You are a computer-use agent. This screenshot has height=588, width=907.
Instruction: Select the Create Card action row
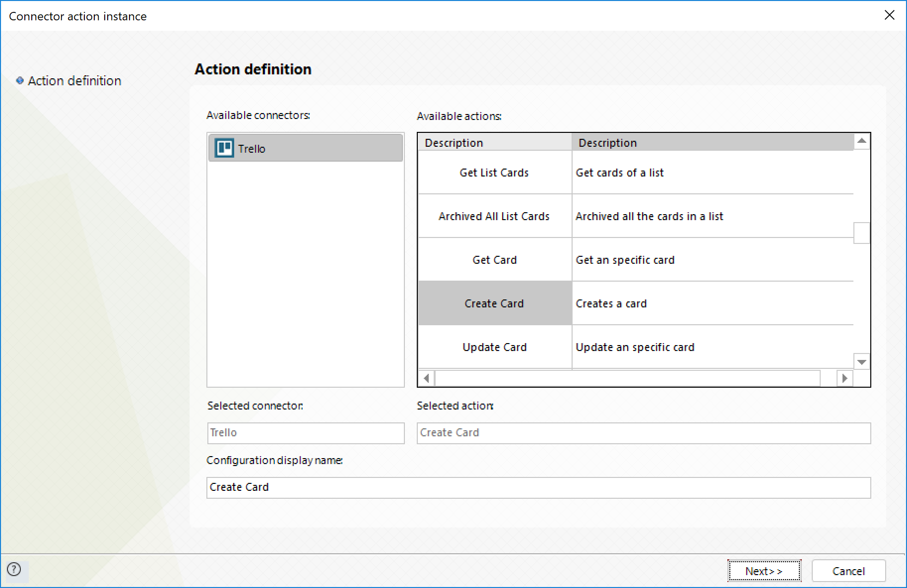tap(495, 303)
